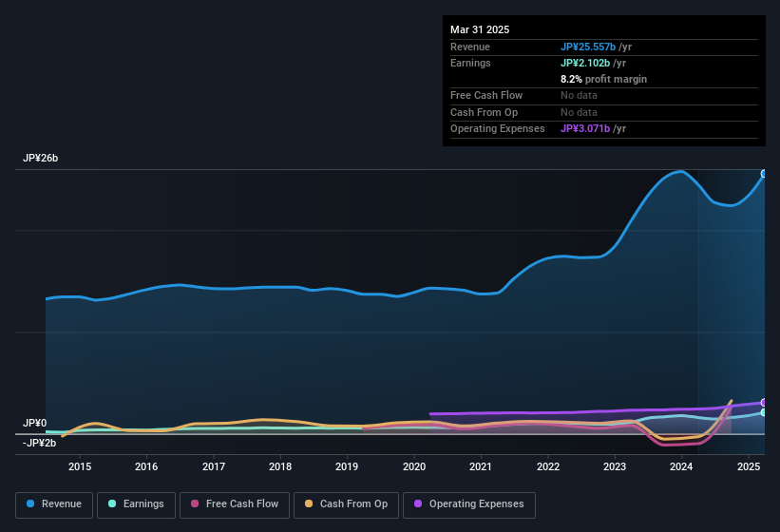Click the JP¥25.557b revenue value
This screenshot has height=532, width=780.
[x=588, y=47]
